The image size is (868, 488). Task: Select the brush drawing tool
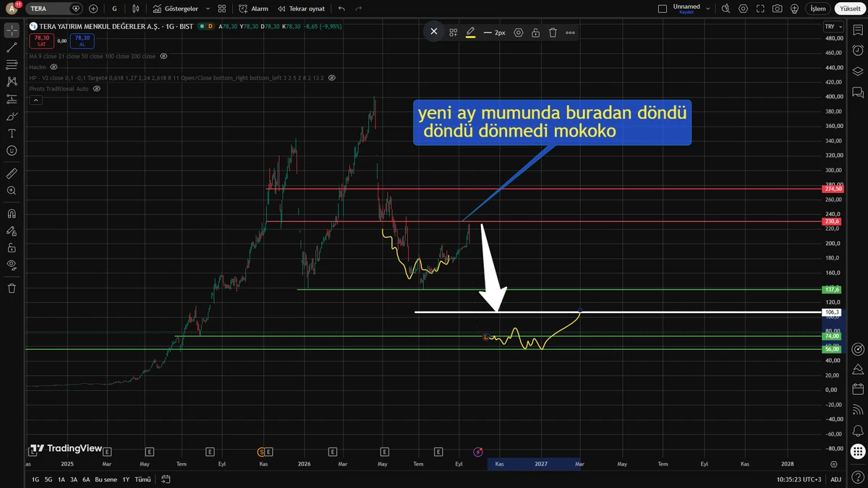click(x=12, y=116)
